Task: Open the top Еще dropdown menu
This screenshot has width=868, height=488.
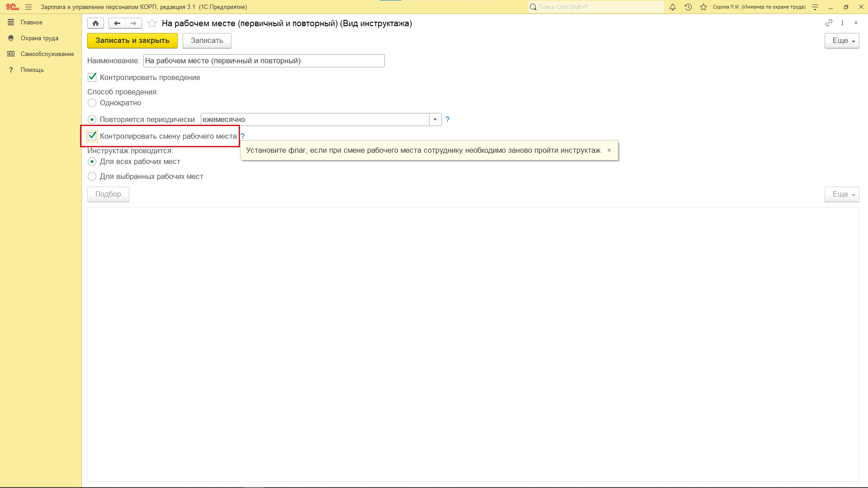Action: point(841,41)
